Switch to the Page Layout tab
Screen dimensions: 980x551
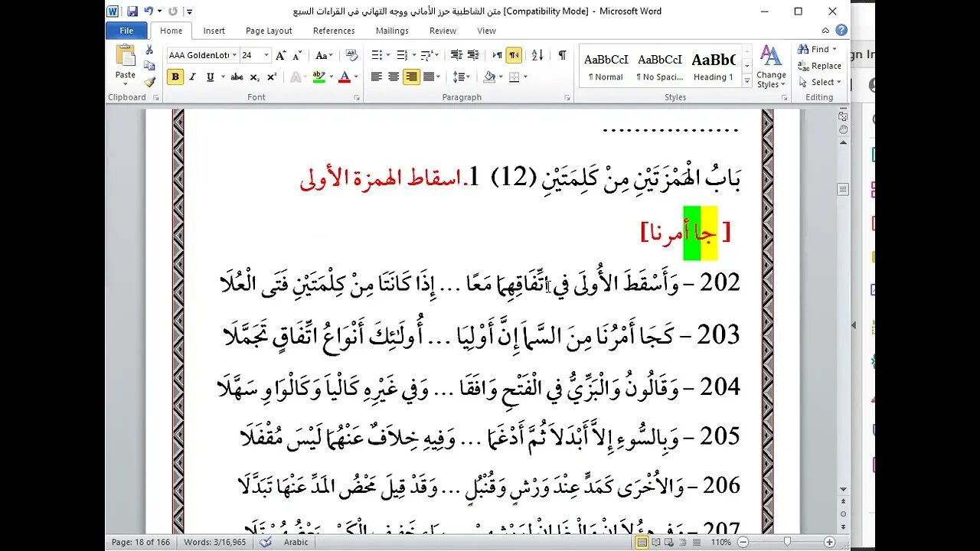(269, 31)
